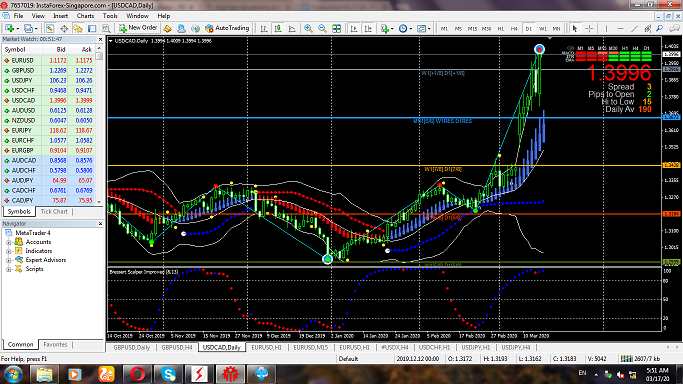Screen dimensions: 683x384
Task: Switch to USDJPY,H4 chart tab
Action: [516, 347]
